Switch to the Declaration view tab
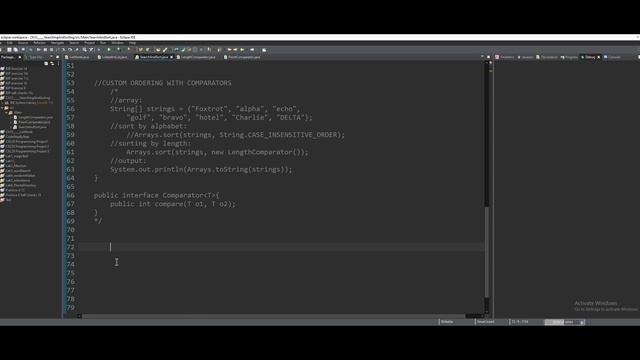 [547, 57]
